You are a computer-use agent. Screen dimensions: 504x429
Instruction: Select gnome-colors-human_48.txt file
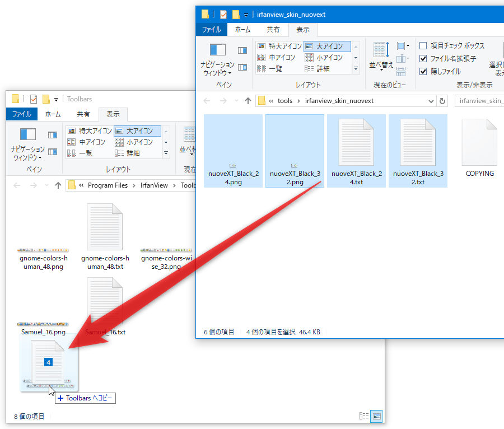[x=105, y=237]
